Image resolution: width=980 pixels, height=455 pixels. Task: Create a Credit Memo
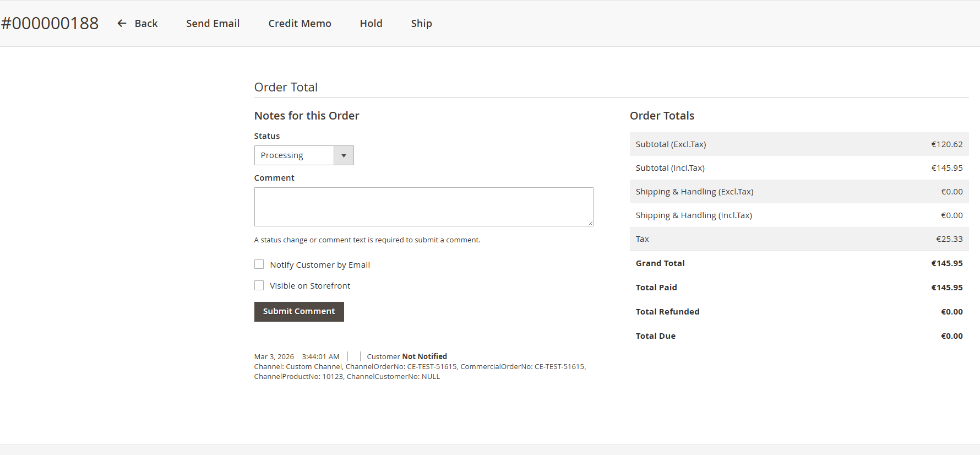[300, 23]
